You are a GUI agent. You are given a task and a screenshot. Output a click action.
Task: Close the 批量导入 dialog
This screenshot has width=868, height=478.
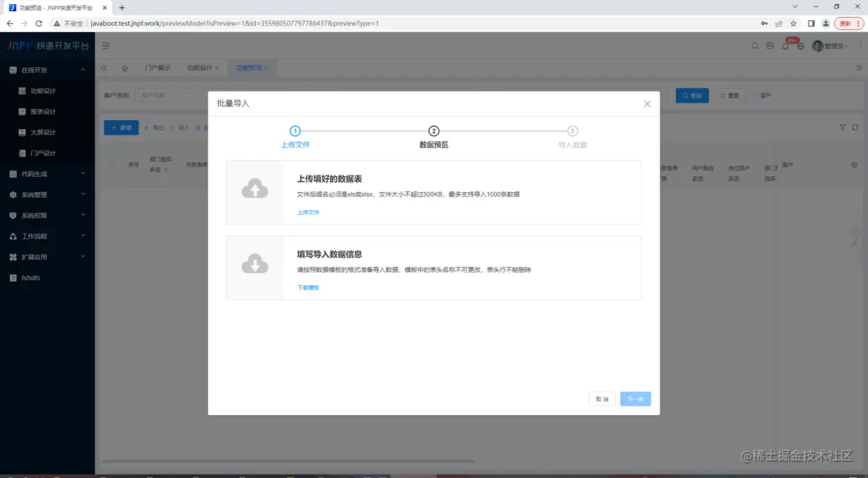[x=647, y=103]
